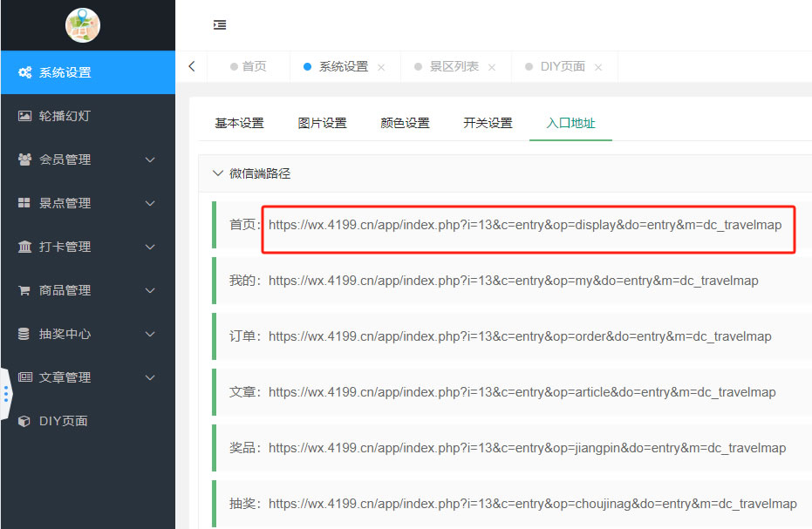Click the 我的 op=my entry URL
The width and height of the screenshot is (812, 529).
tap(513, 281)
